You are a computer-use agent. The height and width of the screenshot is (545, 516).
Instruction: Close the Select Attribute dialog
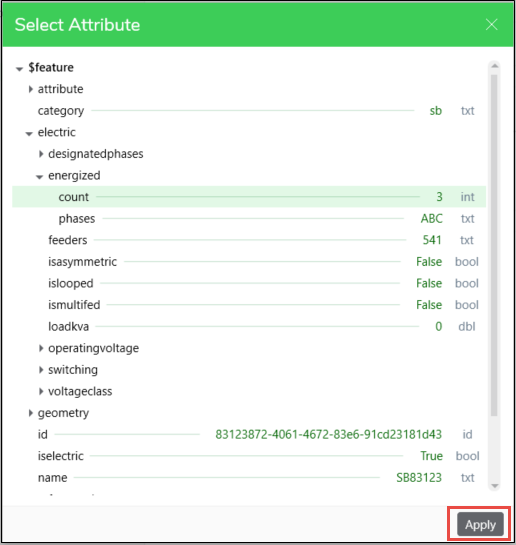tap(492, 25)
